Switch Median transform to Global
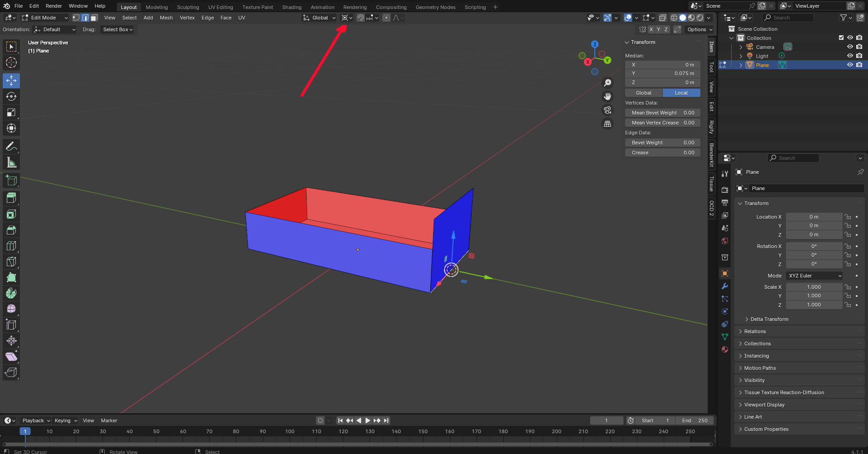The height and width of the screenshot is (454, 868). (x=643, y=93)
